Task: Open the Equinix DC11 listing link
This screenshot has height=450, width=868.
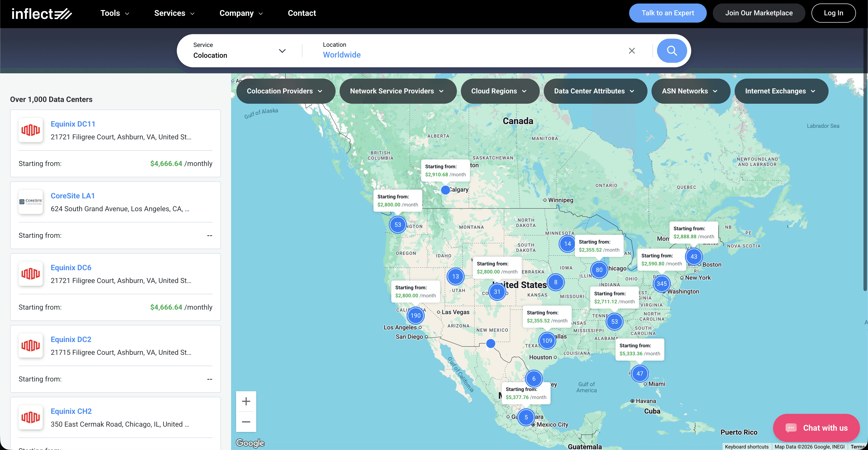Action: [73, 124]
